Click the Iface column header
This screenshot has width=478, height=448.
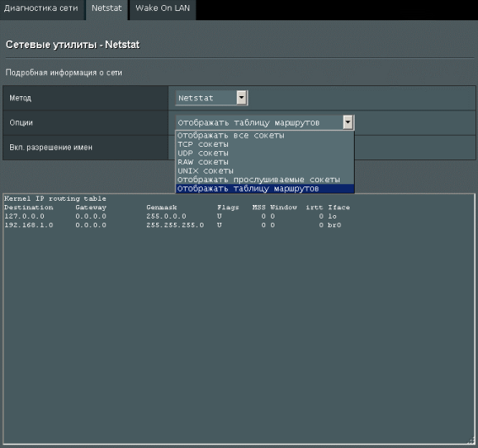click(339, 208)
